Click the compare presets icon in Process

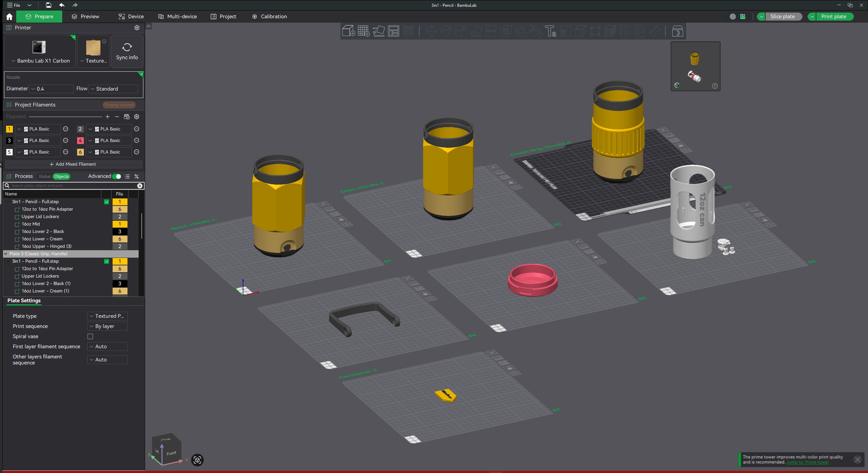pos(137,176)
